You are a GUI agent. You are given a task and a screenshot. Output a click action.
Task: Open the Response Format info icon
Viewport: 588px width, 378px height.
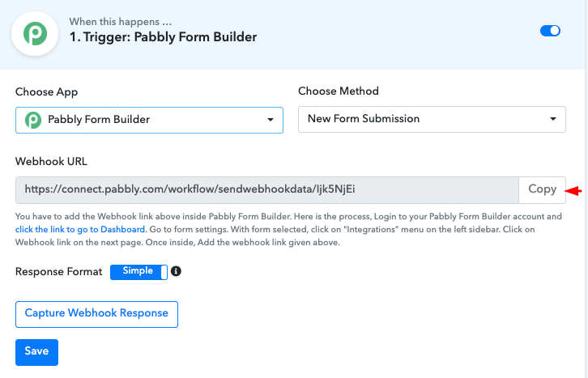[176, 271]
